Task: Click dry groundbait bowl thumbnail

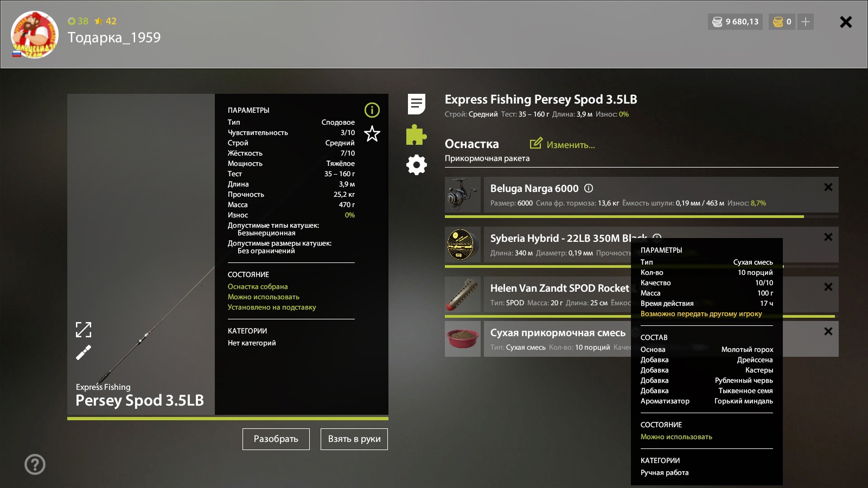Action: click(463, 339)
